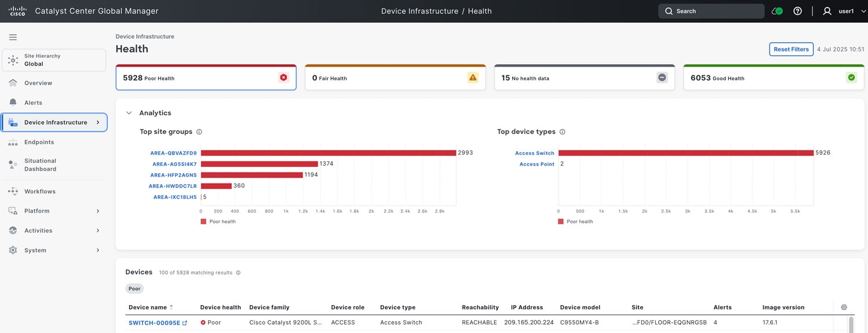
Task: Click info icon beside matching results count
Action: point(238,273)
